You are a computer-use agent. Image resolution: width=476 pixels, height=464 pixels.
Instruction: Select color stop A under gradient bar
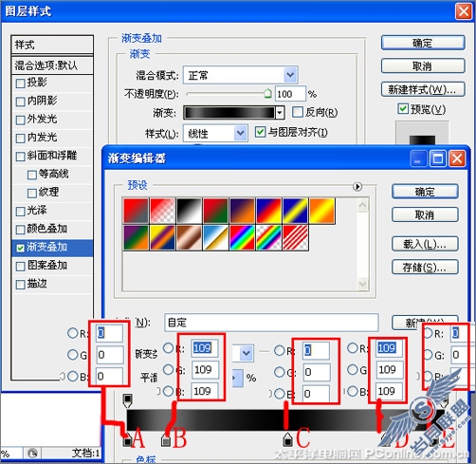127,440
